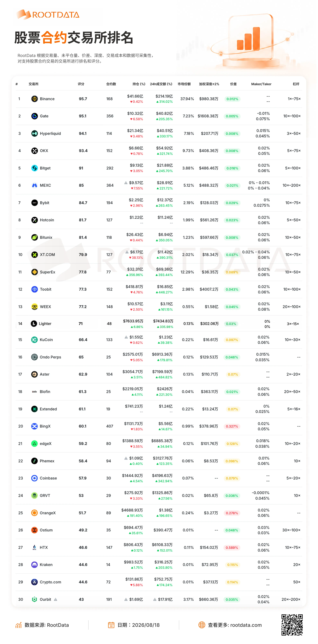Click SuperEx market share 12.29%

pos(187,272)
